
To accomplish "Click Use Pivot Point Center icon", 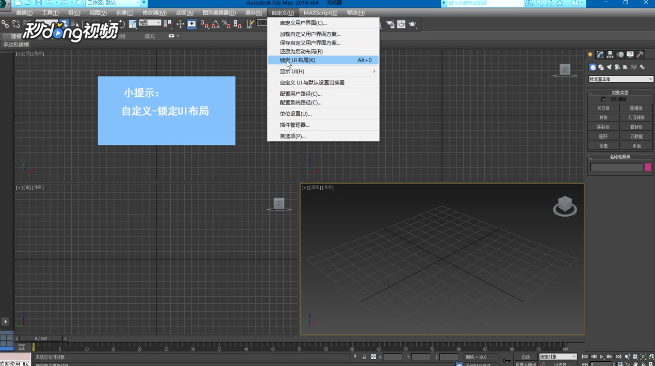I will pyautogui.click(x=168, y=24).
